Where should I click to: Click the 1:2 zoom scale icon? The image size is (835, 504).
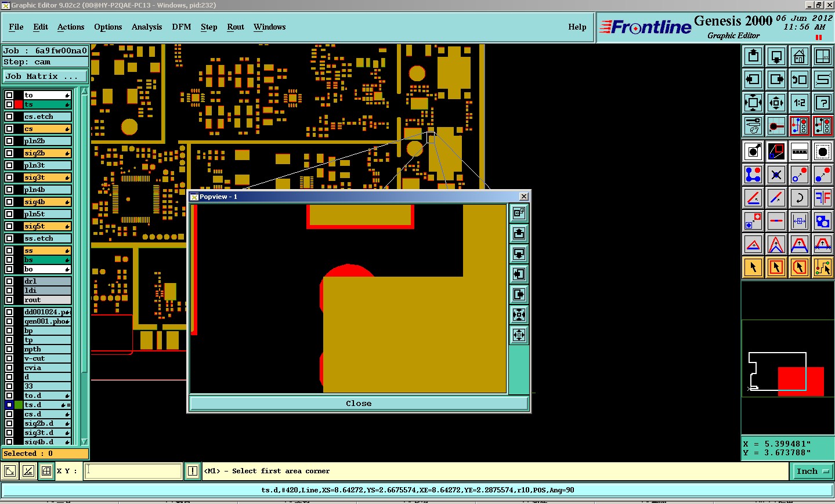pyautogui.click(x=799, y=103)
